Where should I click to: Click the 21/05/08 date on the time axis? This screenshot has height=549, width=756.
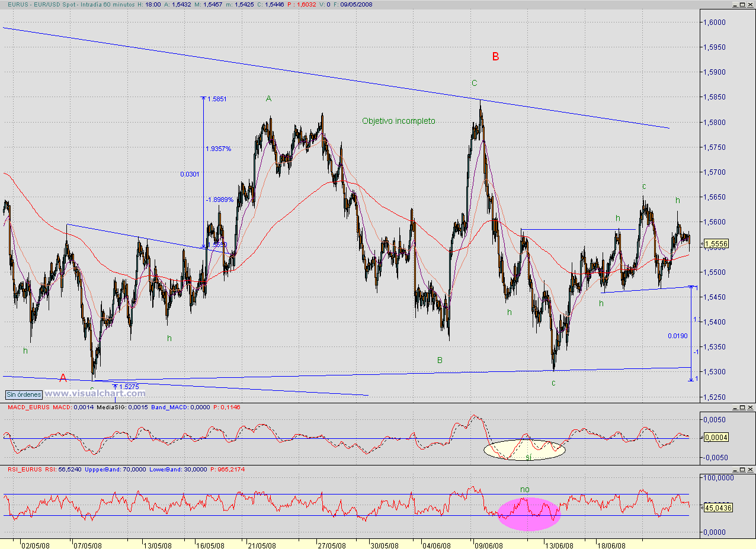click(262, 545)
